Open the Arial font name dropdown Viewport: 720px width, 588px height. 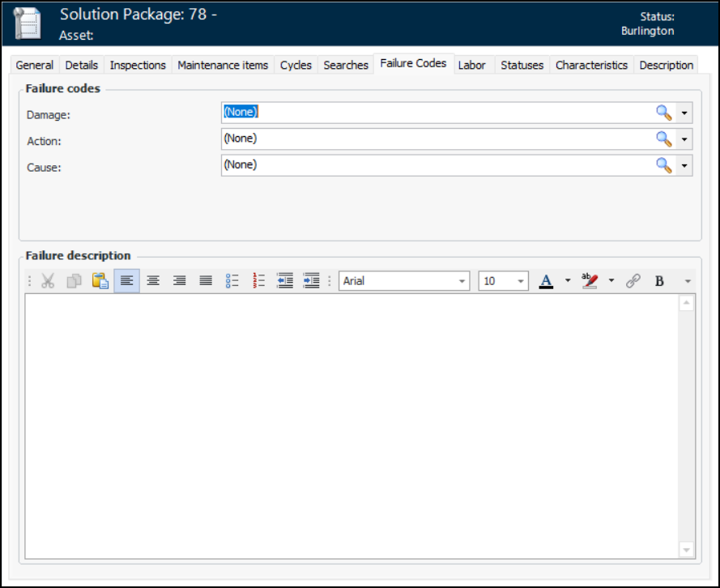coord(462,281)
